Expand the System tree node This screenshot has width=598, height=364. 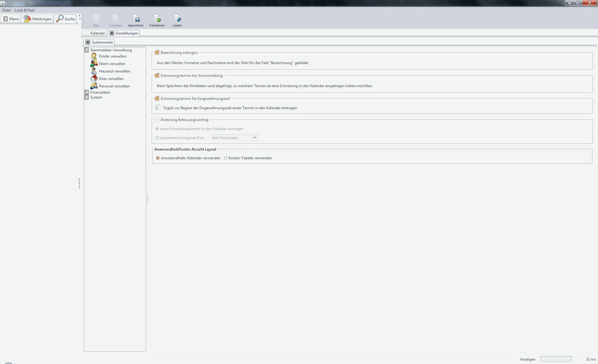point(87,97)
